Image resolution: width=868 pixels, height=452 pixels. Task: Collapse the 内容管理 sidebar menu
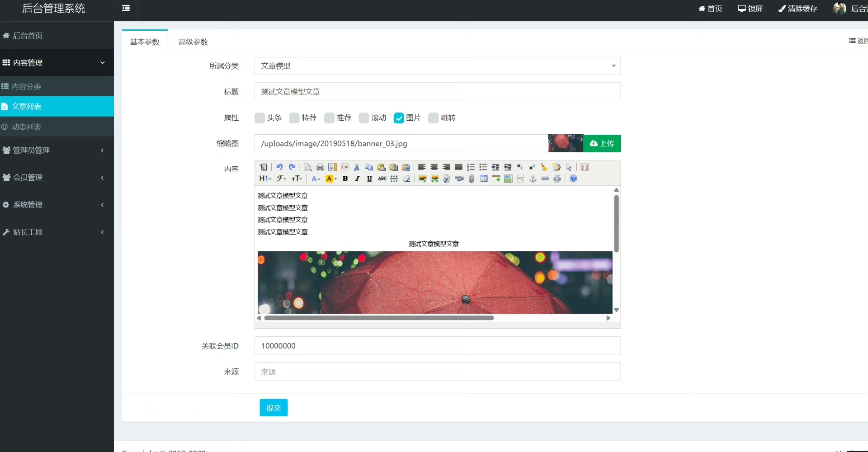point(57,62)
